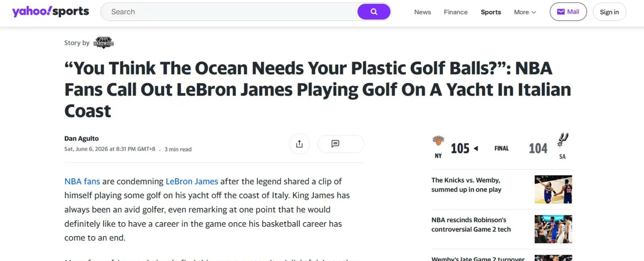
Task: Click the "3 min read" label
Action: [x=178, y=149]
